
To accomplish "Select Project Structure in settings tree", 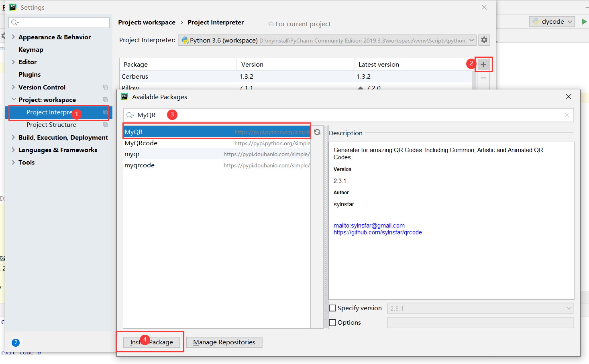I will pyautogui.click(x=51, y=125).
